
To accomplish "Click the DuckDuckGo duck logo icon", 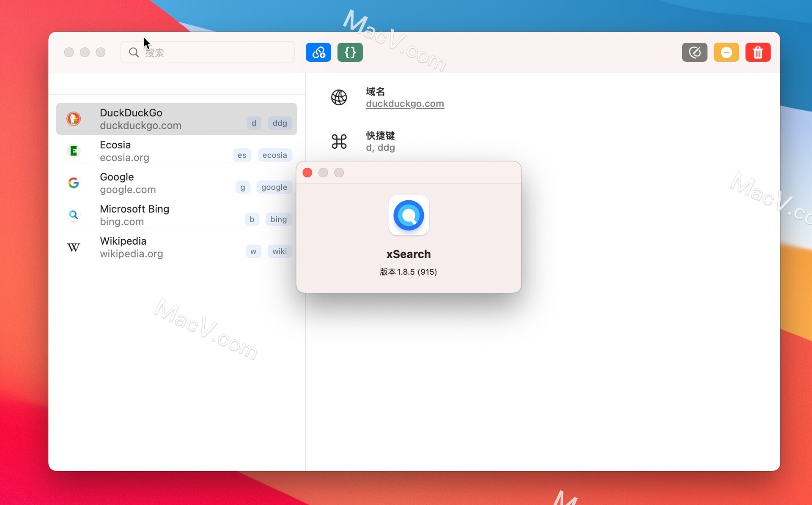I will click(x=74, y=119).
